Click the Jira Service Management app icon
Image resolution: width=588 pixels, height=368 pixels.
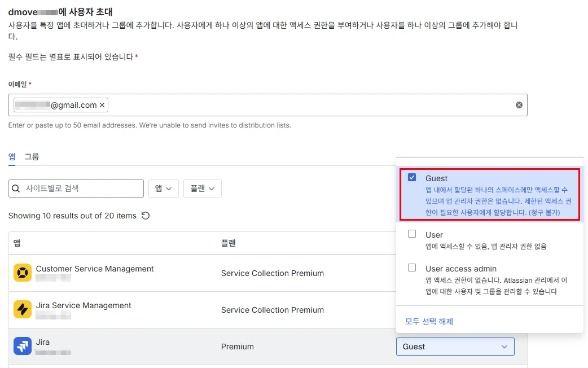click(23, 309)
